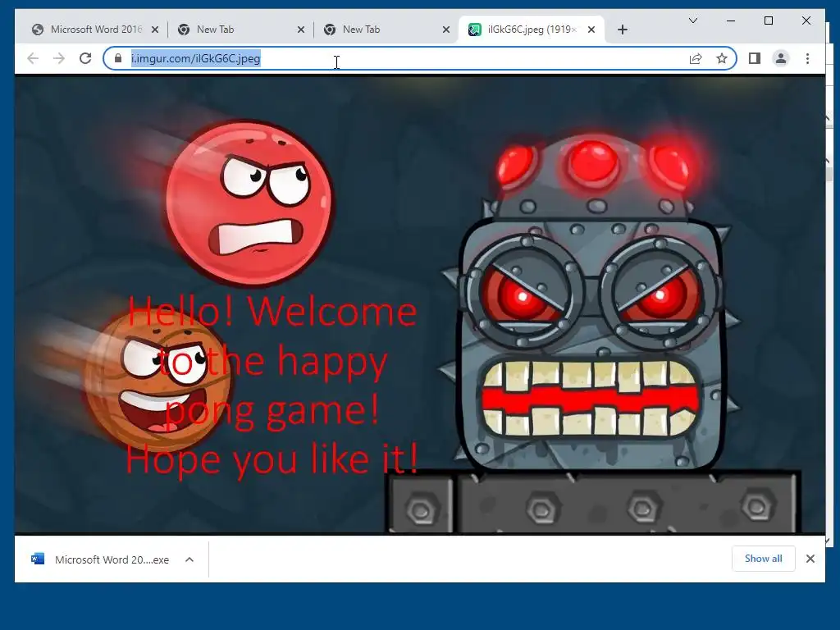Open the side panel
840x630 pixels.
pos(755,58)
